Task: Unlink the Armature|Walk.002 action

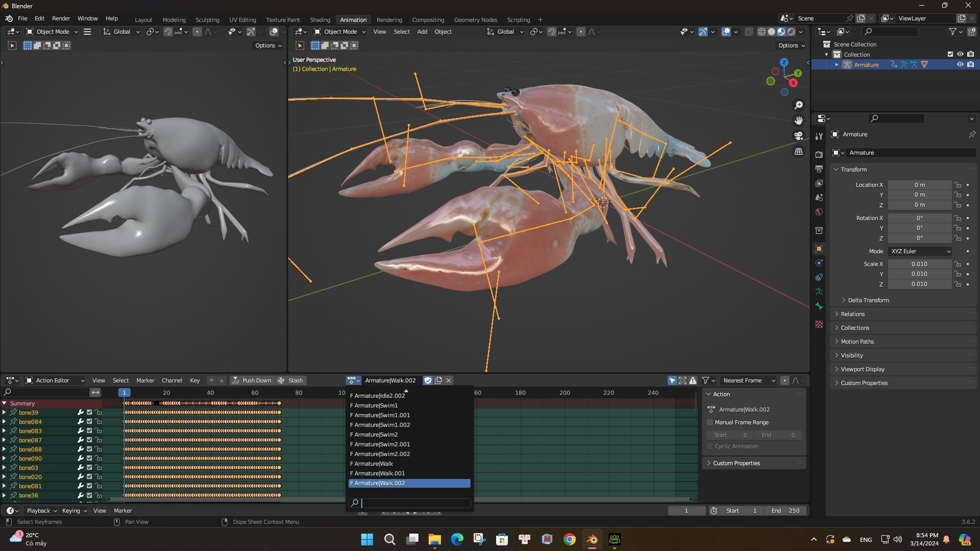Action: [x=449, y=380]
